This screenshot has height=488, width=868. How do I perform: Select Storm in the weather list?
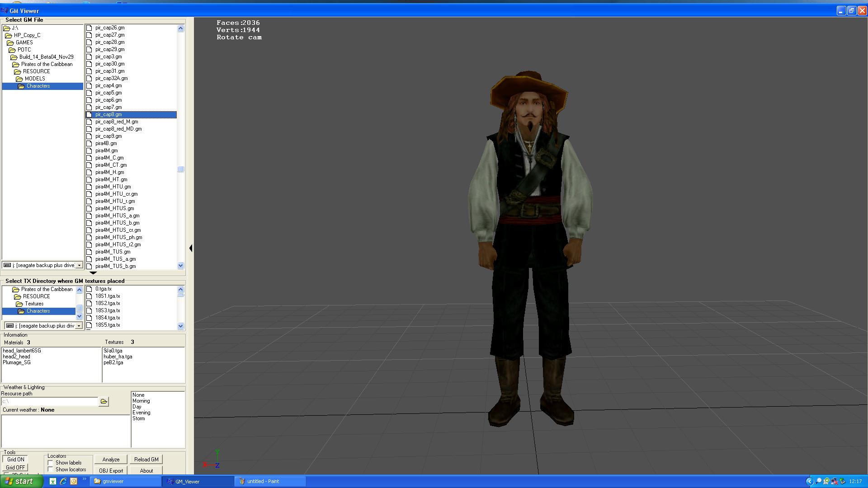pyautogui.click(x=138, y=418)
